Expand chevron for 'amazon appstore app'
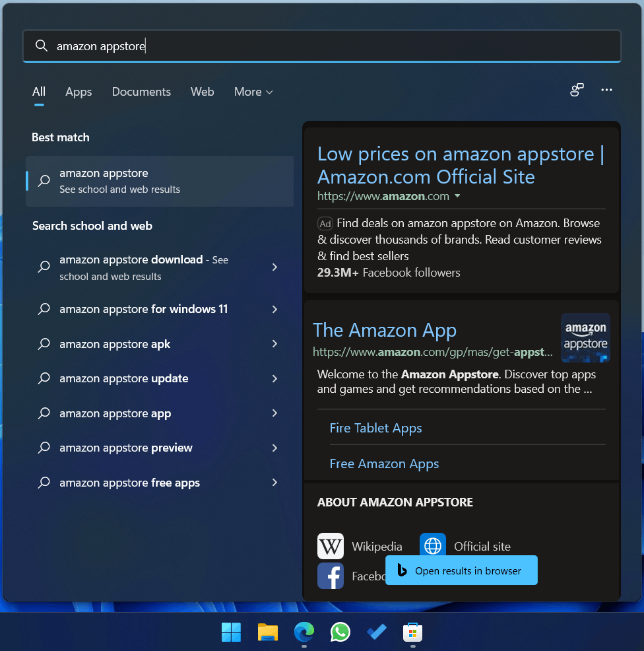The width and height of the screenshot is (644, 651). coord(274,413)
